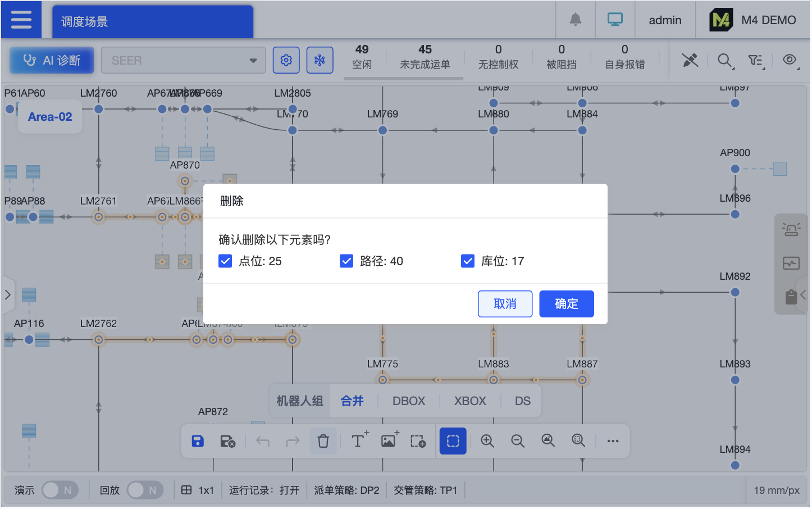Confirm deletion with the 确定 button
This screenshot has height=509, width=812.
click(x=567, y=303)
